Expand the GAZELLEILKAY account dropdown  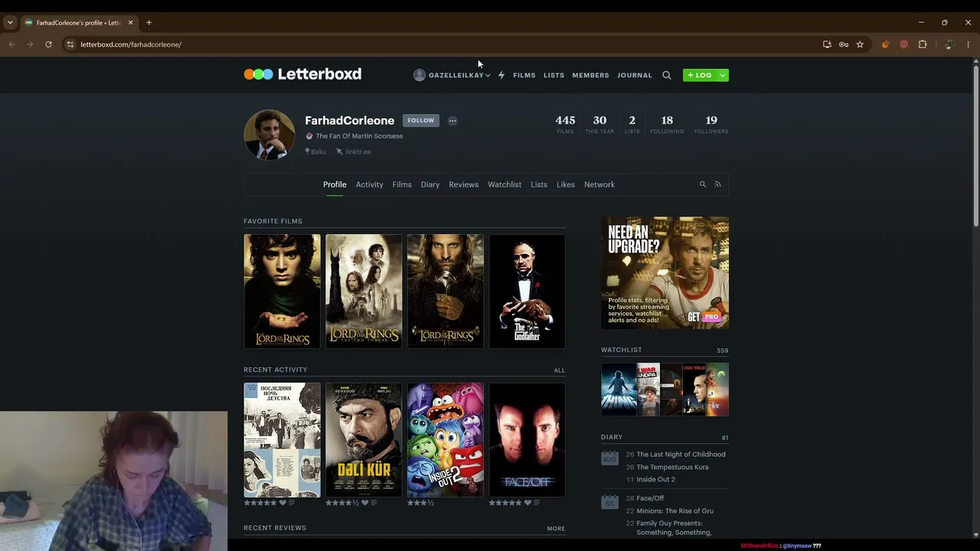point(452,75)
